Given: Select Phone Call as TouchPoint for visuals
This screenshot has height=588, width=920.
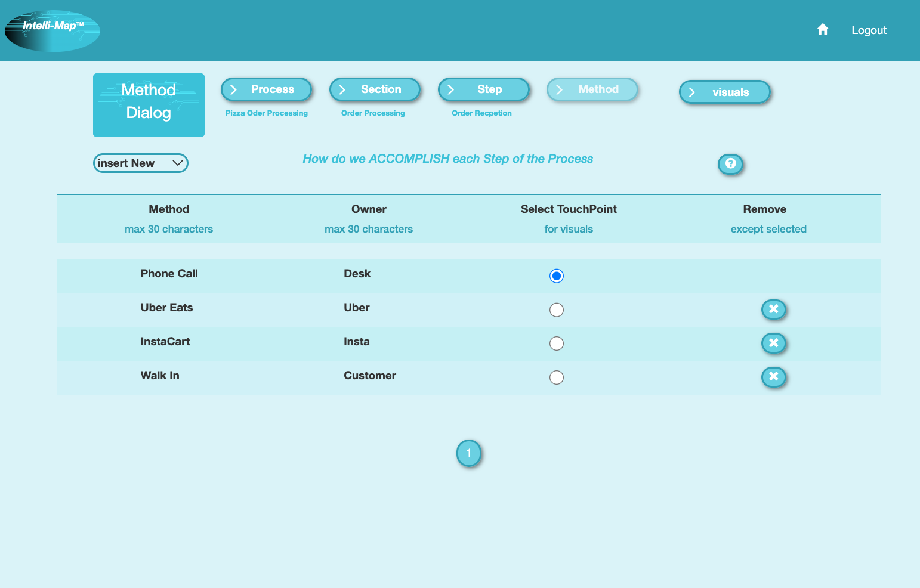Looking at the screenshot, I should point(556,276).
